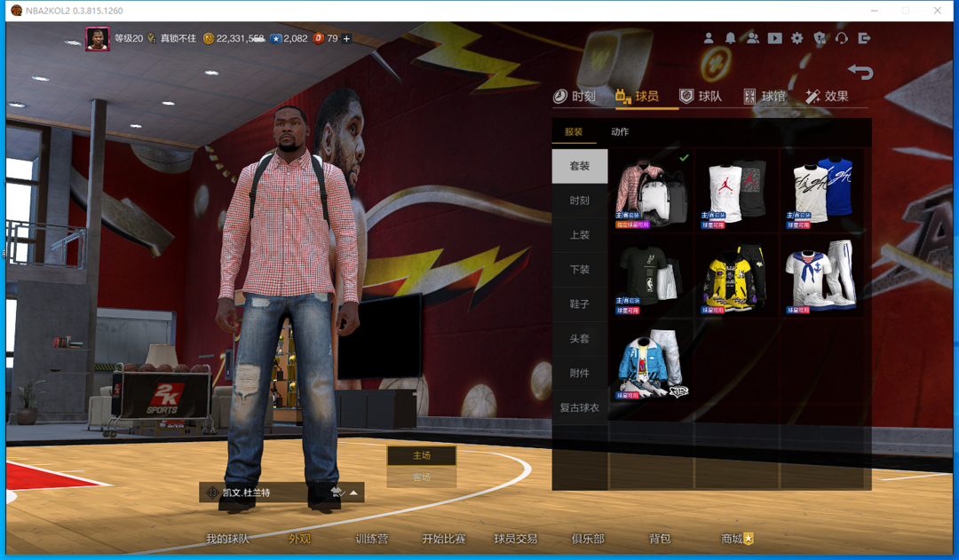Switch to the 球队 top tab
The image size is (959, 560).
(701, 96)
